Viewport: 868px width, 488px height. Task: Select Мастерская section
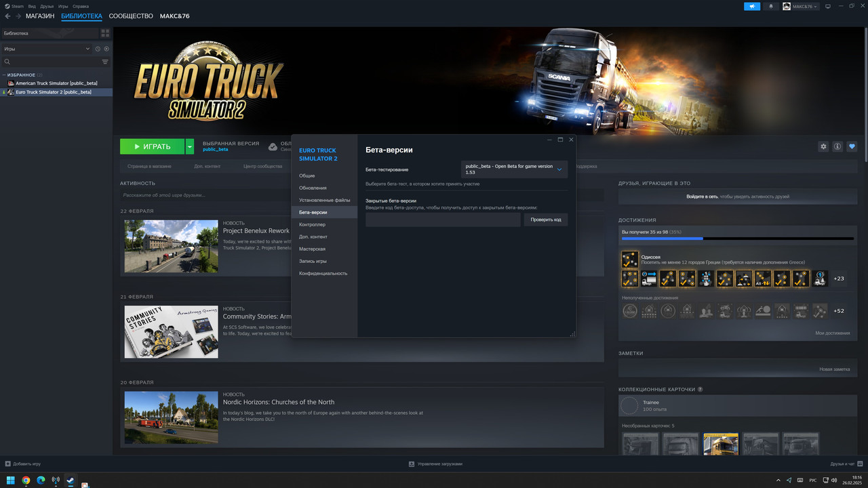pos(324,249)
